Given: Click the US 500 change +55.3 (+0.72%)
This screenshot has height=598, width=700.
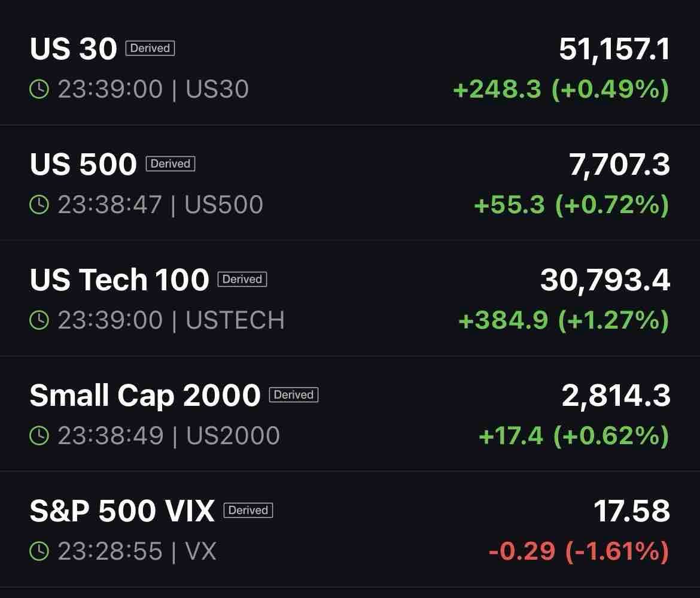Looking at the screenshot, I should [571, 205].
